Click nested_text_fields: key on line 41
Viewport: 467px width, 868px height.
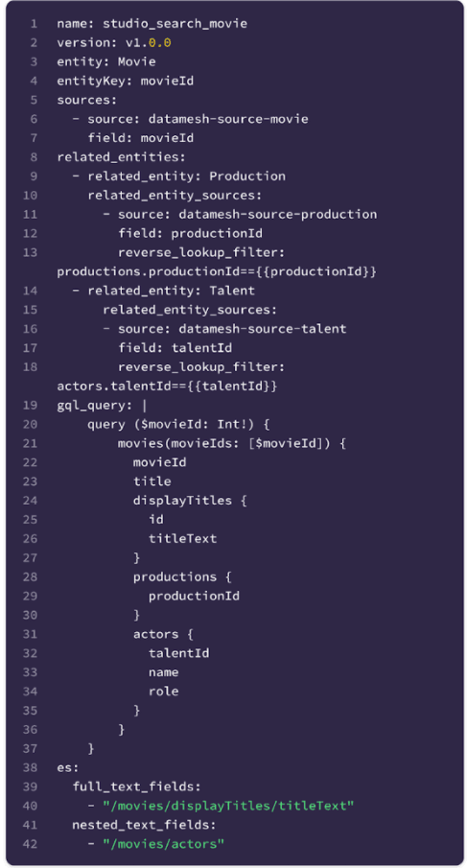(144, 825)
